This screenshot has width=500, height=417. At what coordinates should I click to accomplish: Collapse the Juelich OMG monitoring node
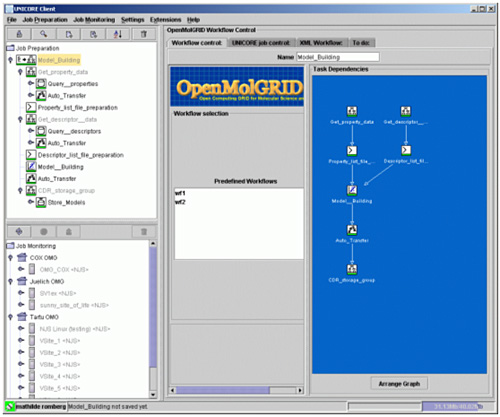pos(10,281)
